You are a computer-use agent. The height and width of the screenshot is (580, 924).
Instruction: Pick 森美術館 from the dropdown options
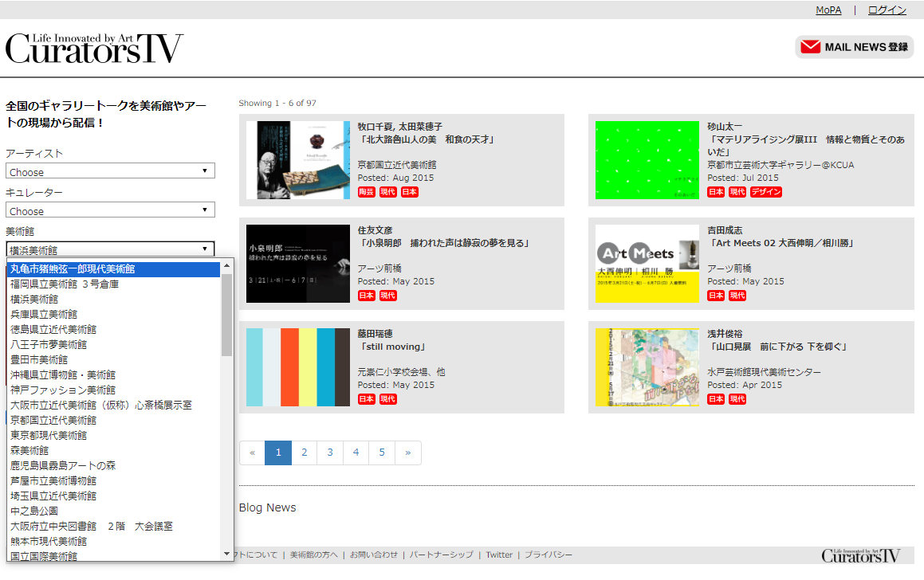point(29,451)
